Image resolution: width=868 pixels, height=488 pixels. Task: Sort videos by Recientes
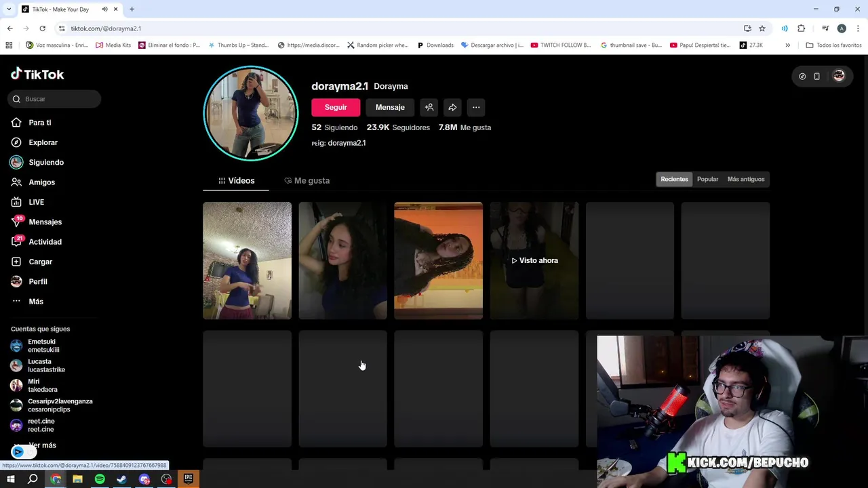click(x=674, y=179)
